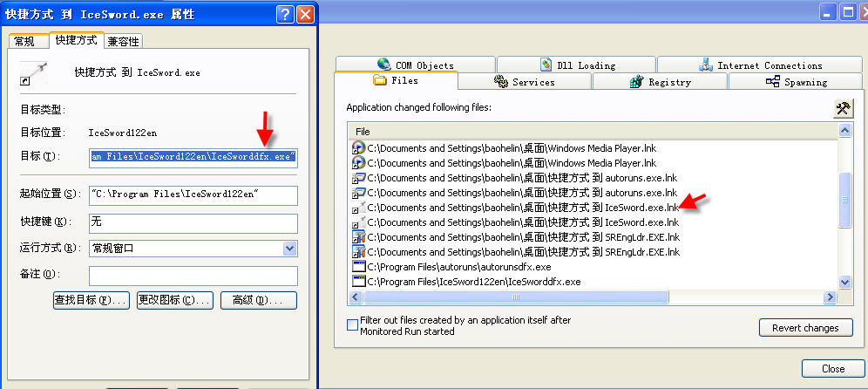The height and width of the screenshot is (389, 868).
Task: Click the 查找目标 button
Action: [x=92, y=300]
